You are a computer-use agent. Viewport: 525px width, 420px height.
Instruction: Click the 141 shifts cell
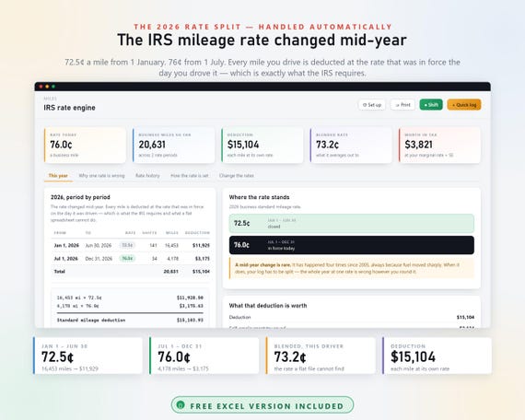(153, 246)
